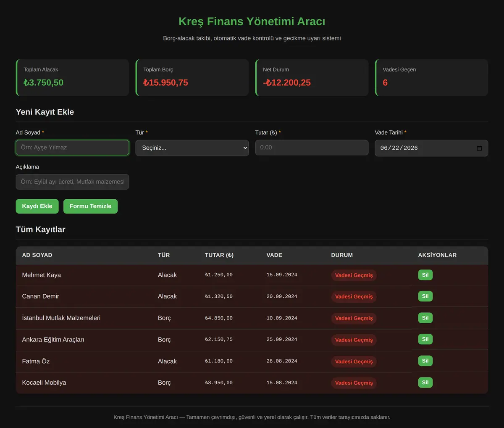The image size is (504, 428).
Task: Select the Net Durum value -₺12.200,25
Action: [x=287, y=83]
